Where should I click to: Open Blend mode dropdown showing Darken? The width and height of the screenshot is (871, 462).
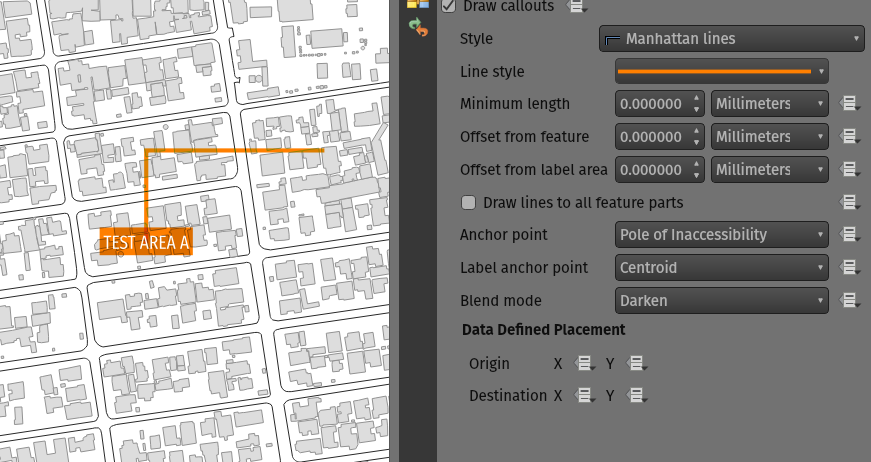tap(720, 300)
